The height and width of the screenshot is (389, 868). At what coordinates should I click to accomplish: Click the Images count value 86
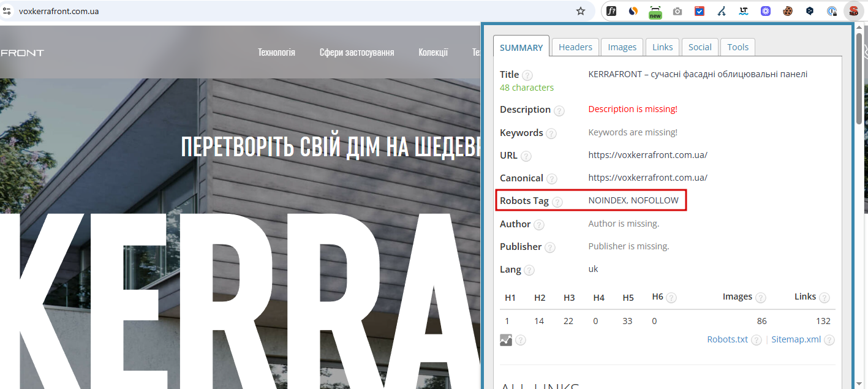point(761,321)
